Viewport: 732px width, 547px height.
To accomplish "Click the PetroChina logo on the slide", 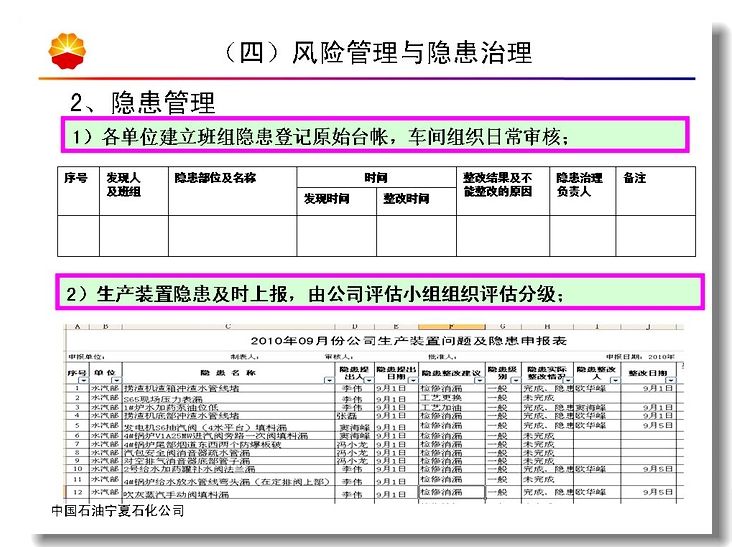I will 67,51.
